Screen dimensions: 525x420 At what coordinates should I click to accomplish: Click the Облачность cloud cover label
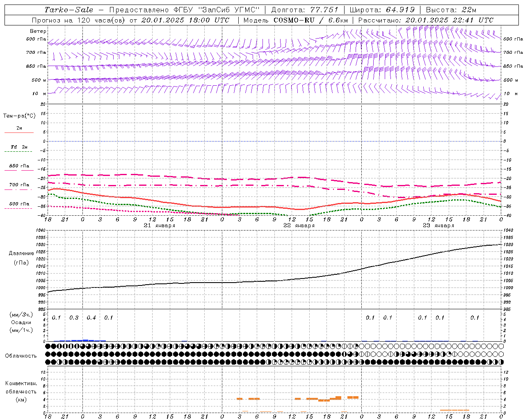click(21, 356)
